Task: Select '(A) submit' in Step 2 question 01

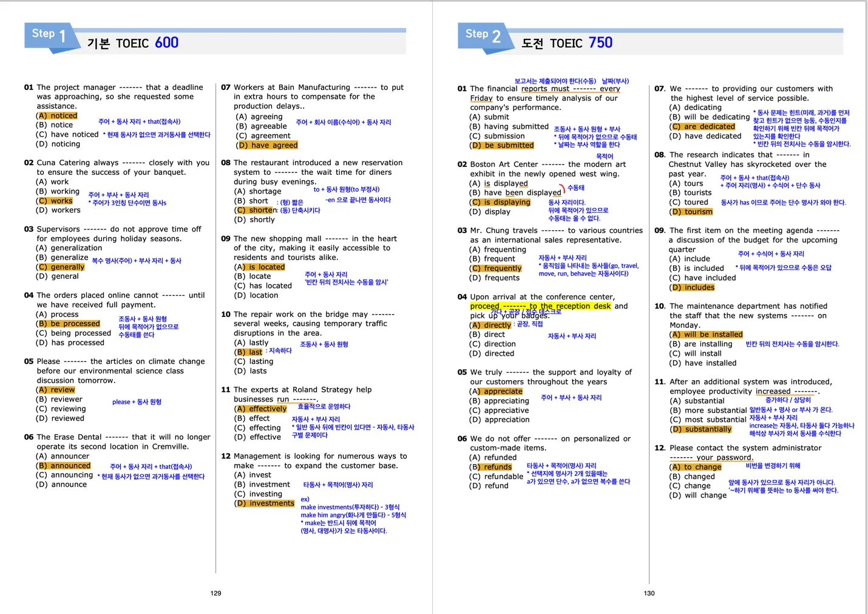Action: coord(489,117)
